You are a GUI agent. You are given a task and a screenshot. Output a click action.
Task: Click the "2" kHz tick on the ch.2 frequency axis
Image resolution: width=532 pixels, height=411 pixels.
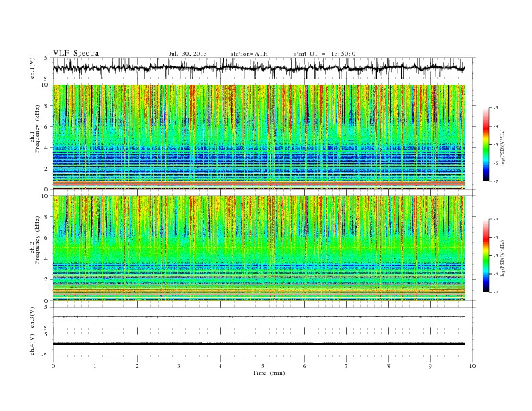click(46, 279)
